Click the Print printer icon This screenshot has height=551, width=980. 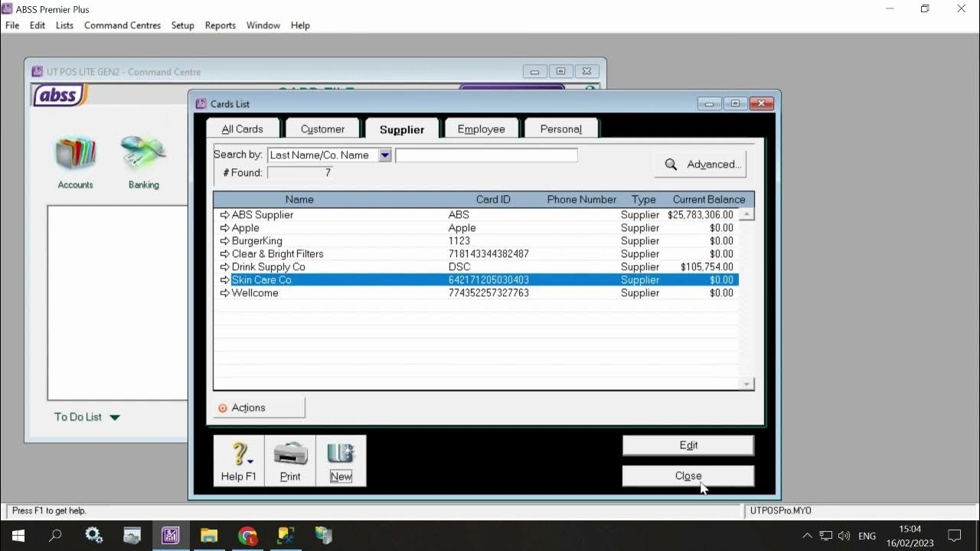coord(290,460)
